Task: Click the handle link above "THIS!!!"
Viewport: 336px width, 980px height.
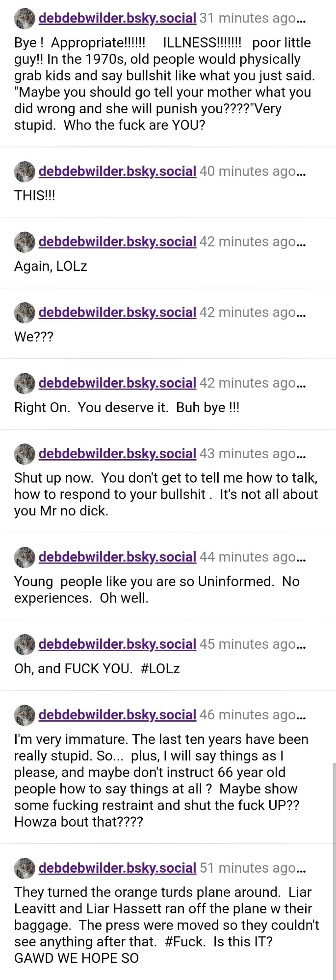Action: [117, 171]
